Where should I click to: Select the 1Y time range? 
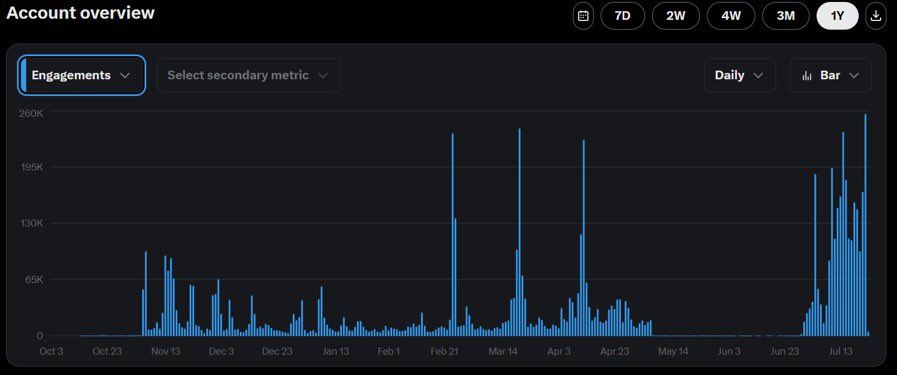point(838,16)
